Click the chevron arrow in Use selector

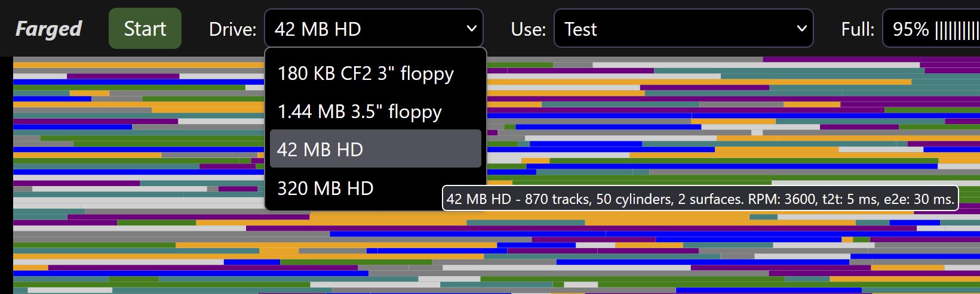point(802,29)
